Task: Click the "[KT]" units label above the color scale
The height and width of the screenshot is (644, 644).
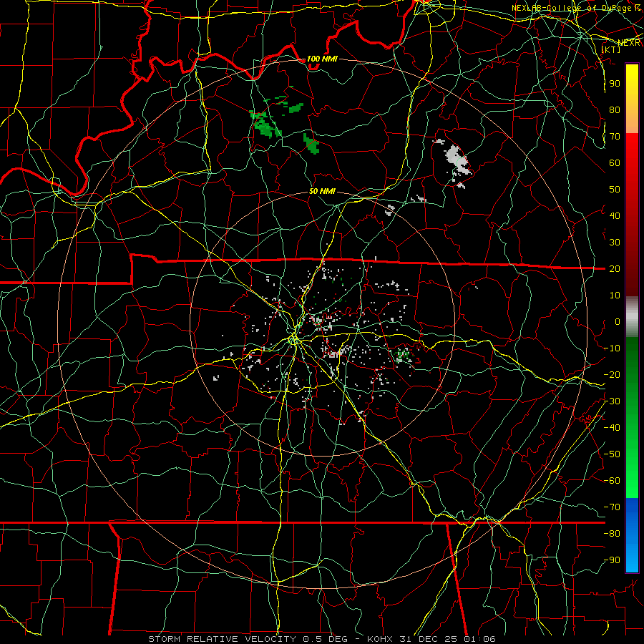Action: (611, 49)
